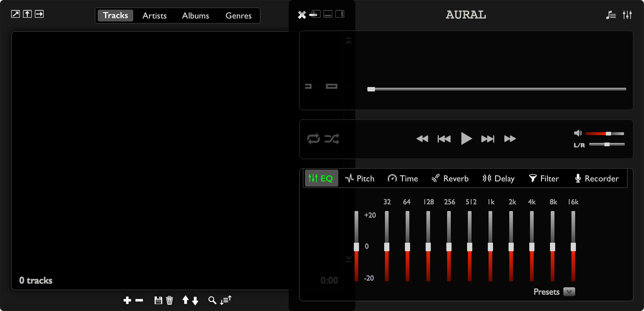Image resolution: width=644 pixels, height=311 pixels.
Task: Click the 8k EQ band slider
Action: (x=553, y=247)
